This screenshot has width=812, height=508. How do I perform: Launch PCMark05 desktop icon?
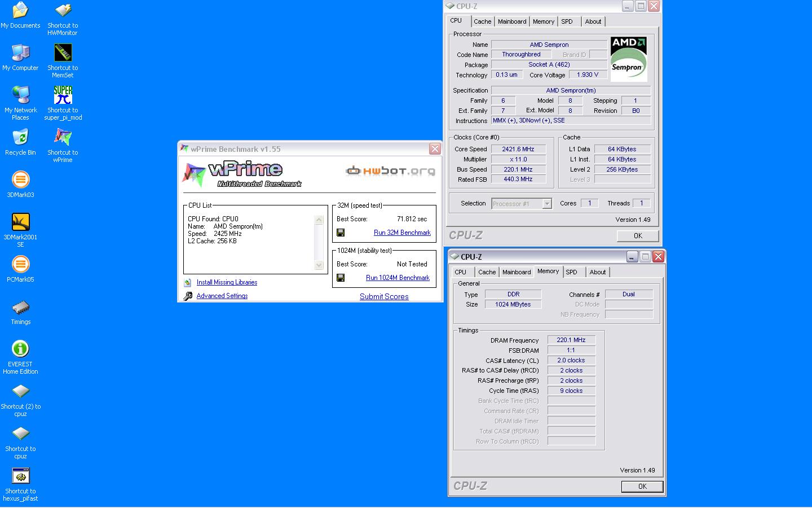point(20,269)
